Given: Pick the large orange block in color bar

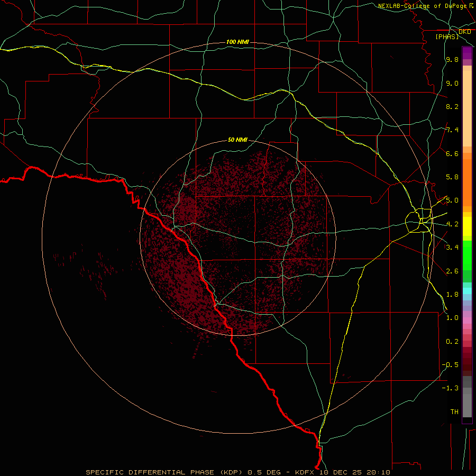Looking at the screenshot, I should pyautogui.click(x=467, y=182).
